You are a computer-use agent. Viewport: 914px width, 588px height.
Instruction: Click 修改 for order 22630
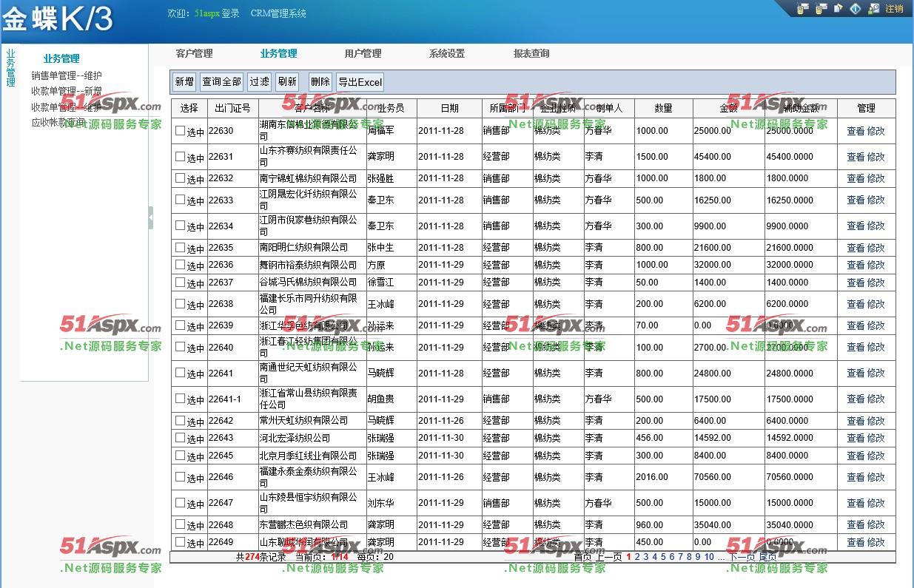[x=876, y=131]
